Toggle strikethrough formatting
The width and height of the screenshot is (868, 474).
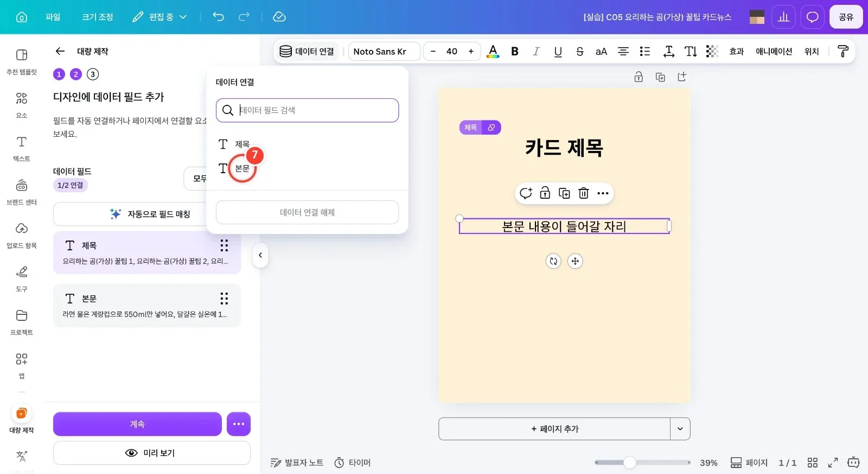point(579,52)
